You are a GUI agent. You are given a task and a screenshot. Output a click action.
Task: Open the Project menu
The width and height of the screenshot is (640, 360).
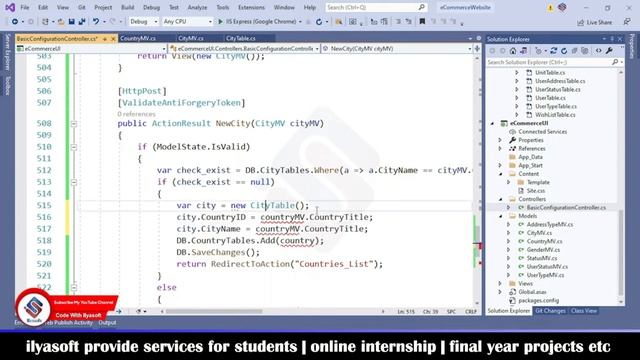(x=103, y=7)
